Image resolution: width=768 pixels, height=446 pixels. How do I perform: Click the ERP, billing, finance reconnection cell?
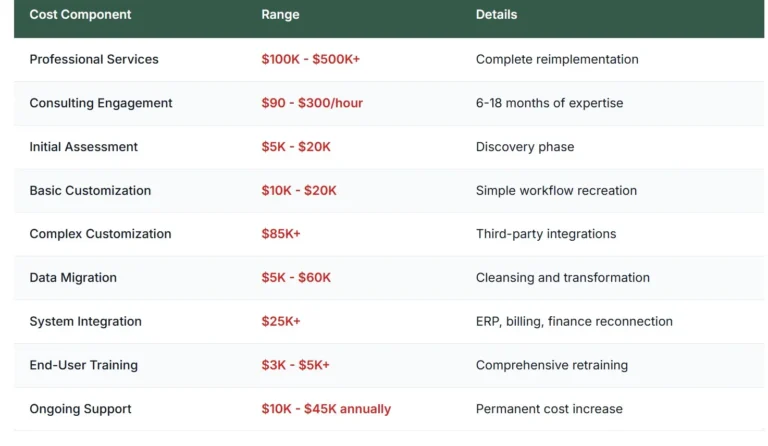point(574,322)
